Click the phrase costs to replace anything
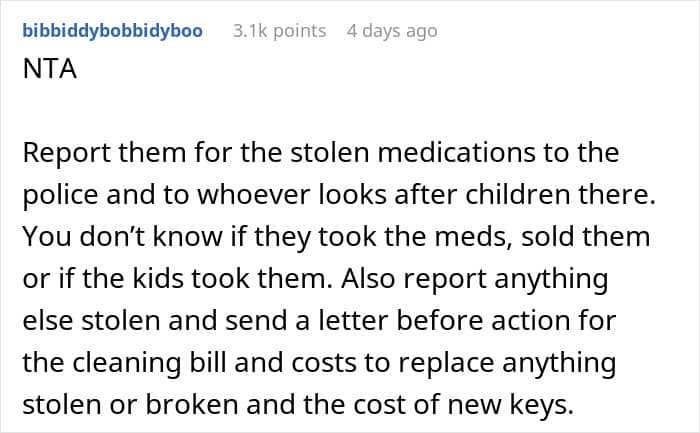This screenshot has height=433, width=700. pos(454,363)
